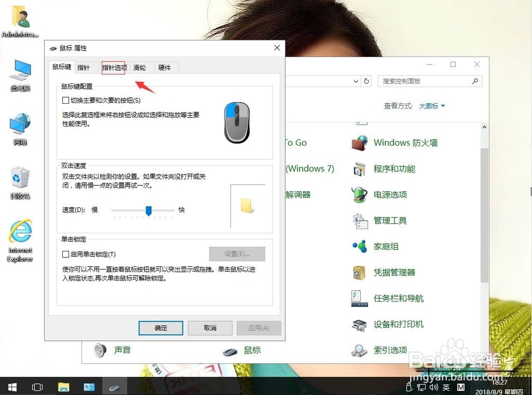
Task: Click the 应用 button
Action: click(x=259, y=328)
